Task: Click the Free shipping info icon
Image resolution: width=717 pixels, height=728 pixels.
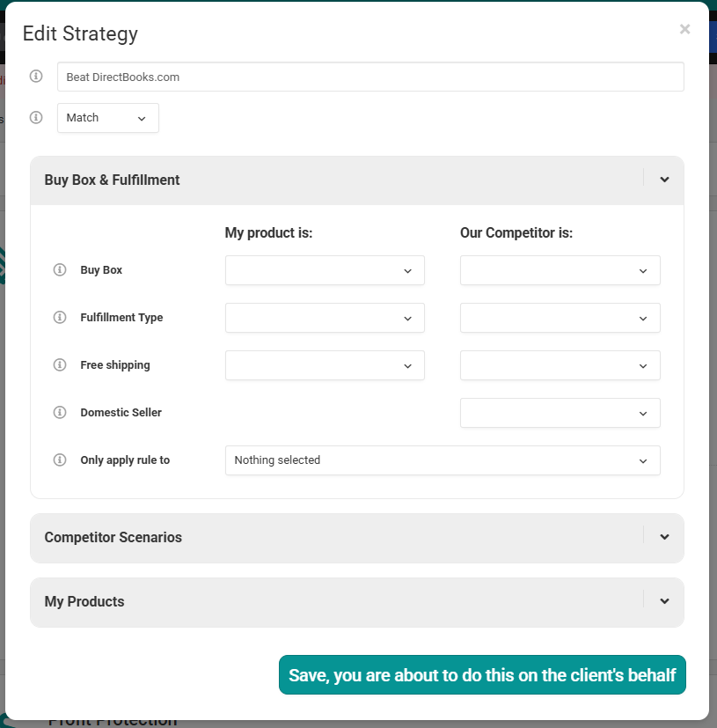Action: pos(60,365)
